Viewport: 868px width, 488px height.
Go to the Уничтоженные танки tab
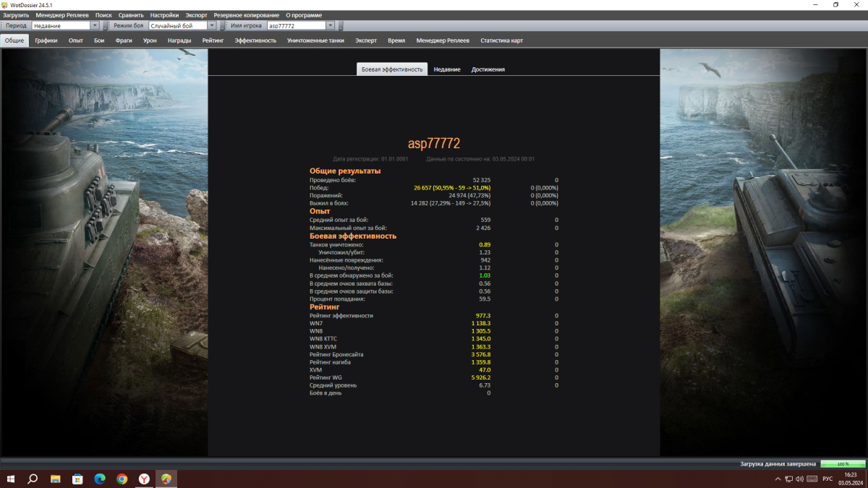point(315,40)
